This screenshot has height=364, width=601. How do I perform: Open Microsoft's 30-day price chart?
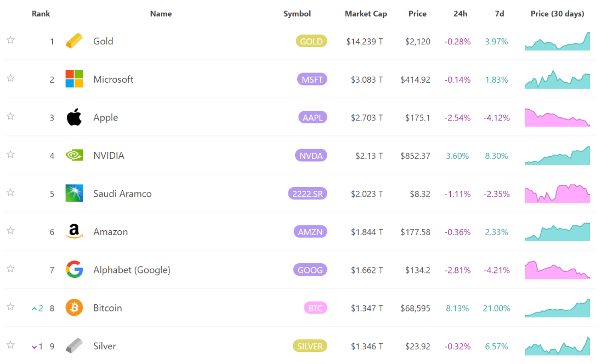(557, 79)
